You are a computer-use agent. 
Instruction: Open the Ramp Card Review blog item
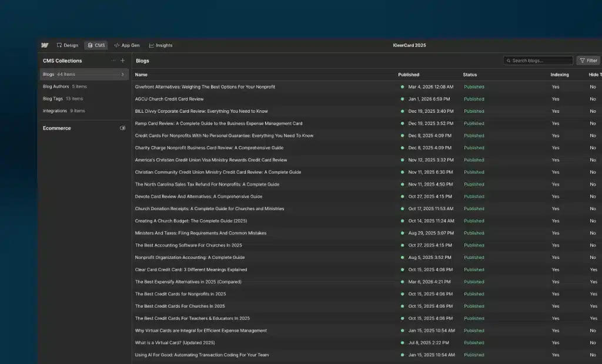point(218,123)
